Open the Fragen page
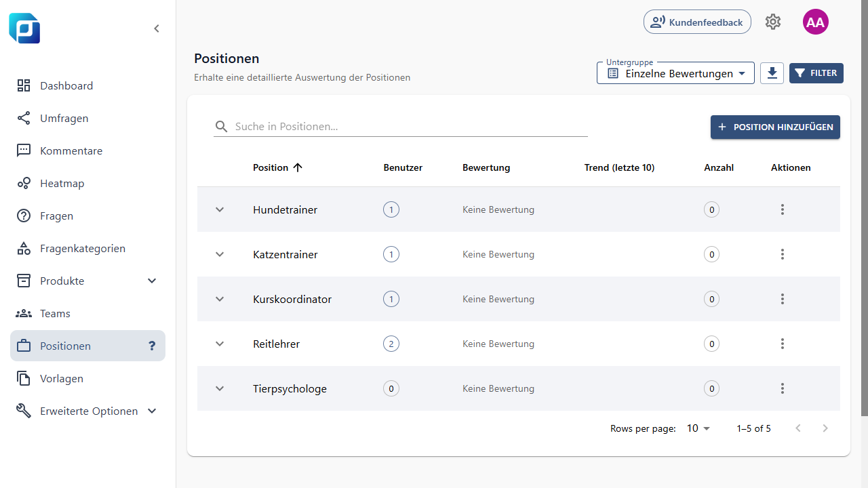Image resolution: width=868 pixels, height=488 pixels. point(87,216)
